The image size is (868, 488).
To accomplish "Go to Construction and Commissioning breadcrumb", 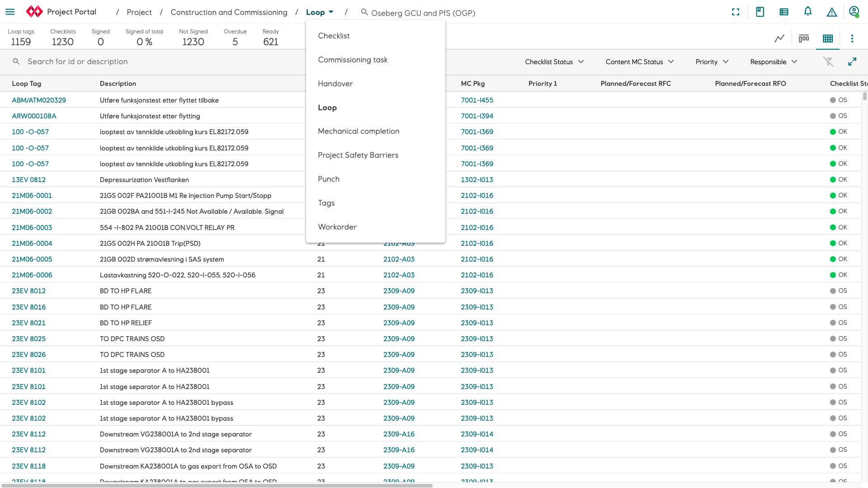I will click(x=229, y=12).
